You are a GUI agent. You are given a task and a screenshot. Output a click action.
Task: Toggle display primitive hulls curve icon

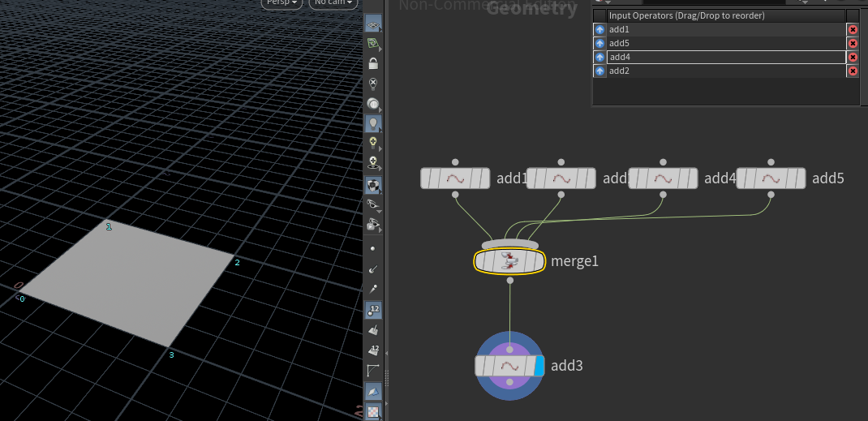click(x=373, y=371)
